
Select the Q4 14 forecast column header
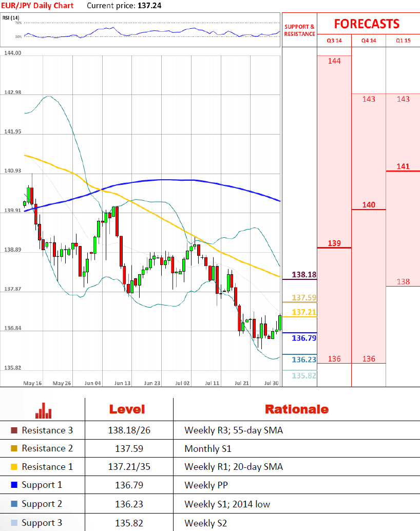pos(369,41)
